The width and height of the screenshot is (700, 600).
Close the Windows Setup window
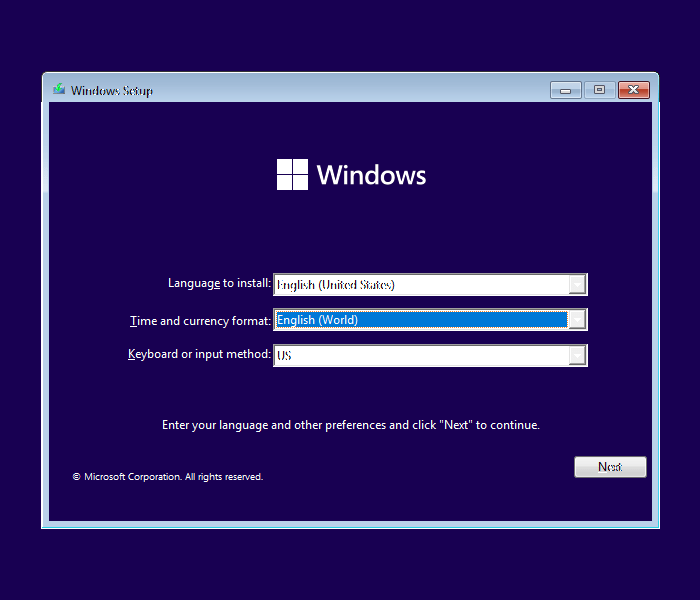point(633,90)
